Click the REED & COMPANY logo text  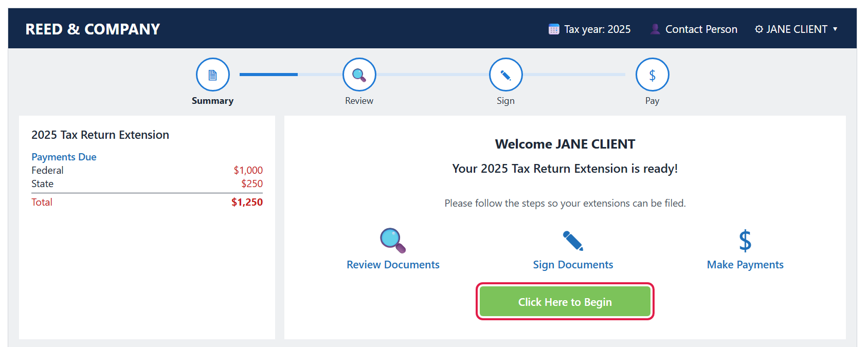(93, 29)
